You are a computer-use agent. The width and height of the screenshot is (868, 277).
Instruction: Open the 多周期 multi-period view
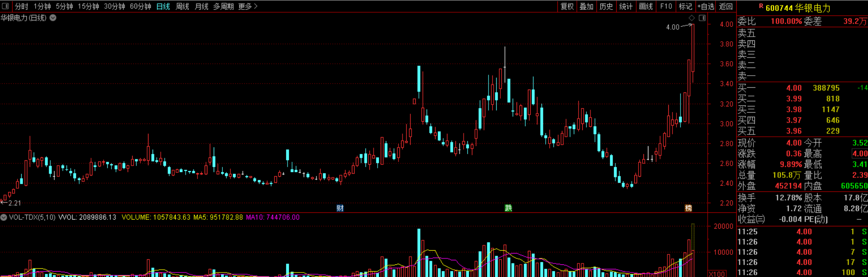tap(224, 6)
